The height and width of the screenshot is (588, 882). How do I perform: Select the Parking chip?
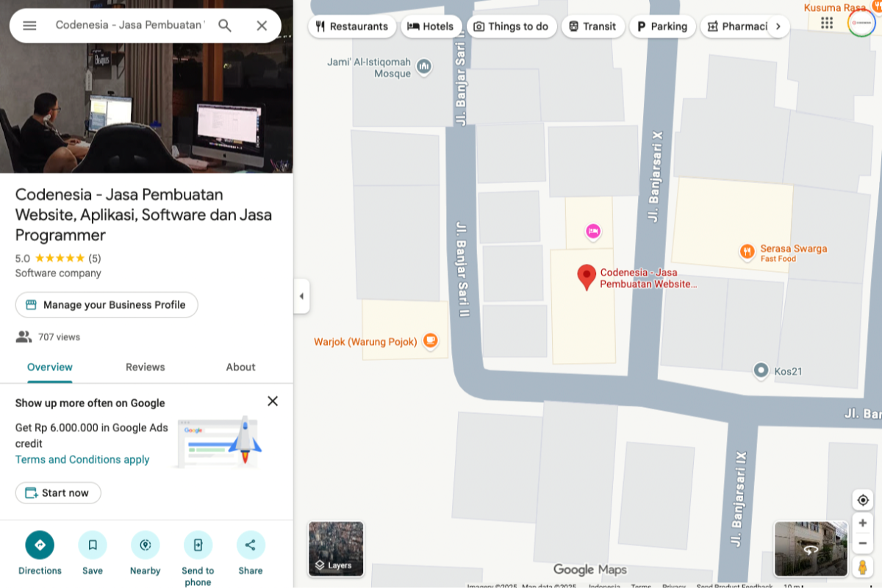(662, 26)
